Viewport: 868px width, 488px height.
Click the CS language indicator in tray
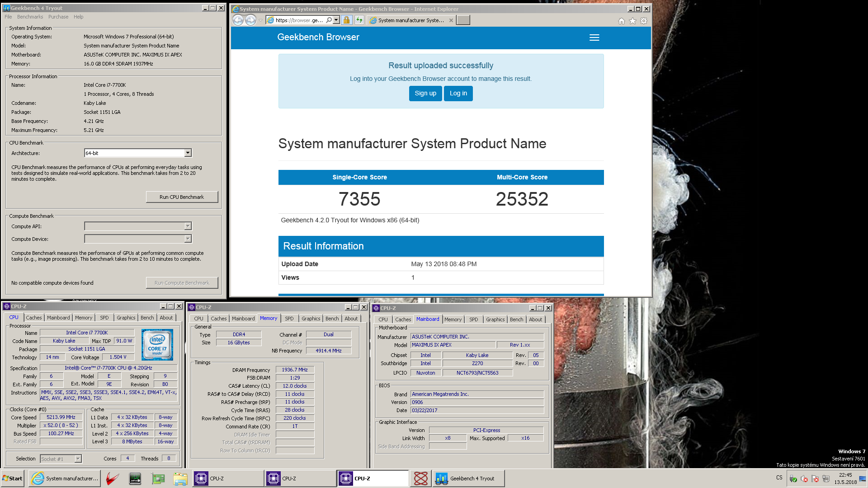pyautogui.click(x=779, y=478)
